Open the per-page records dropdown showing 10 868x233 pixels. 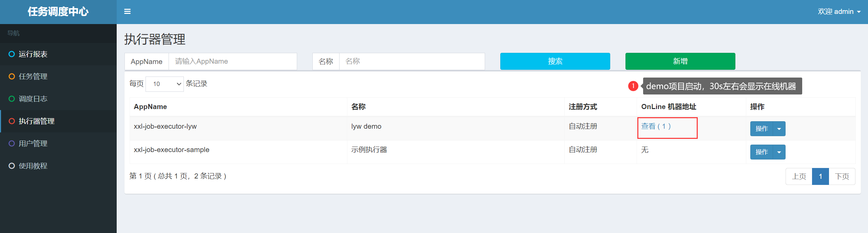[x=165, y=84]
